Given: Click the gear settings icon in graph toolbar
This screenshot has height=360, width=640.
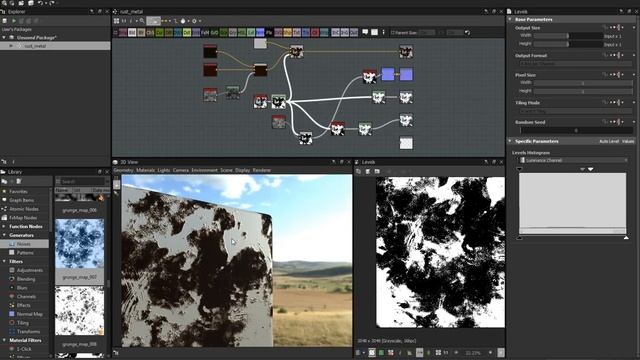Looking at the screenshot, I should (x=194, y=20).
